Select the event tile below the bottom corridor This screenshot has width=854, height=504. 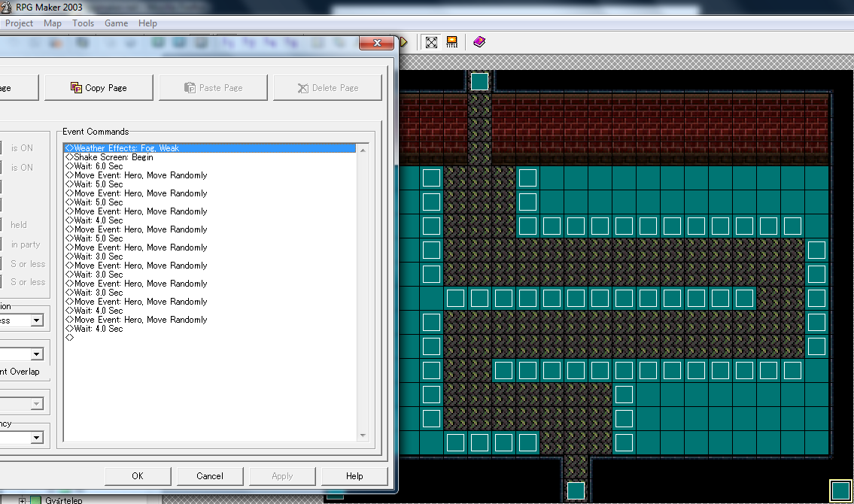pos(576,490)
